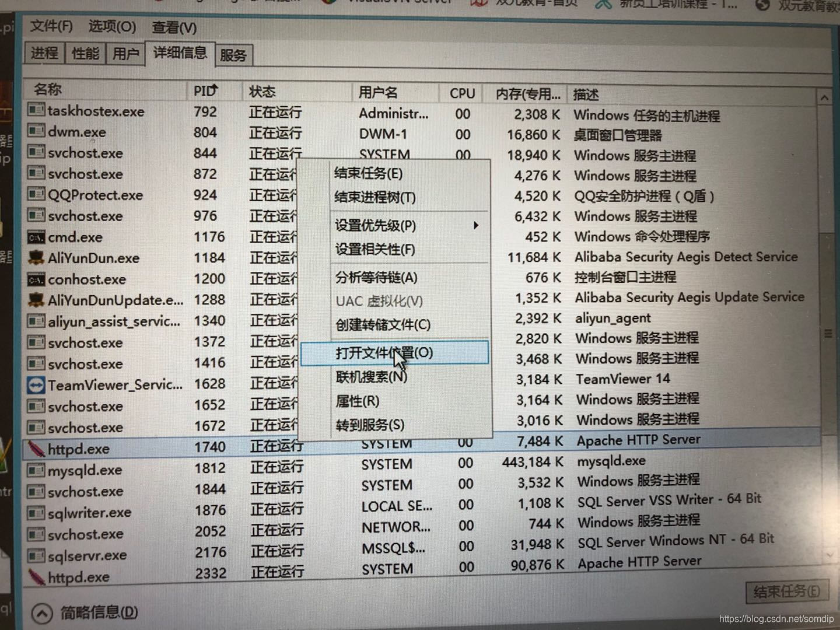Collapse to 简略信息(D) fewer details
Viewport: 840px width, 630px height.
[x=84, y=612]
